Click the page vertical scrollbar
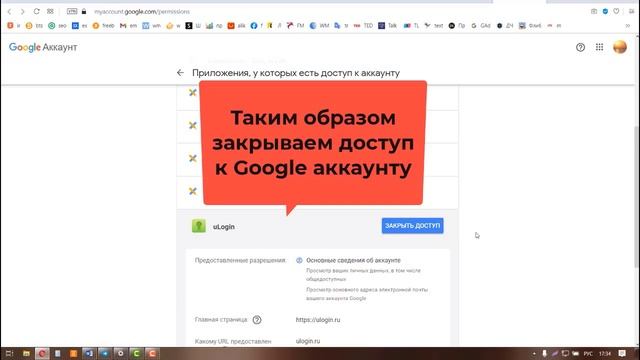This screenshot has height=360, width=640. pos(636,196)
